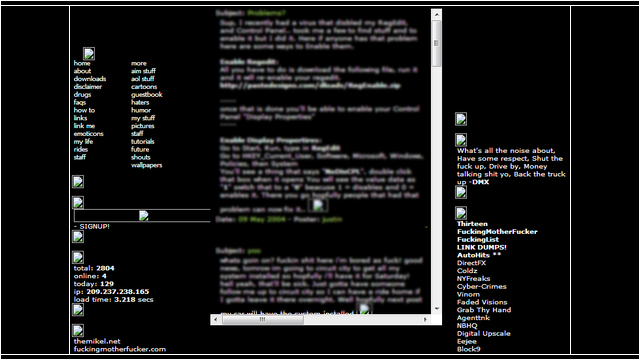Click the future link

click(x=140, y=149)
